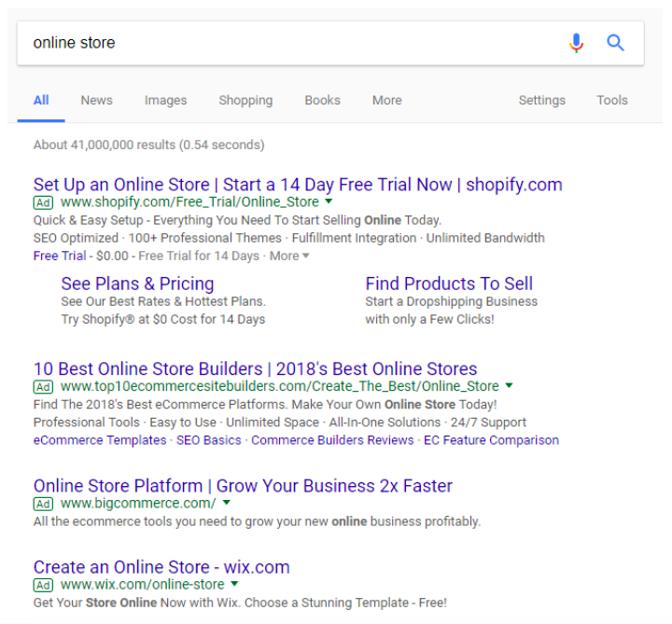This screenshot has height=624, width=672.
Task: Open the More search categories menu
Action: 387,100
